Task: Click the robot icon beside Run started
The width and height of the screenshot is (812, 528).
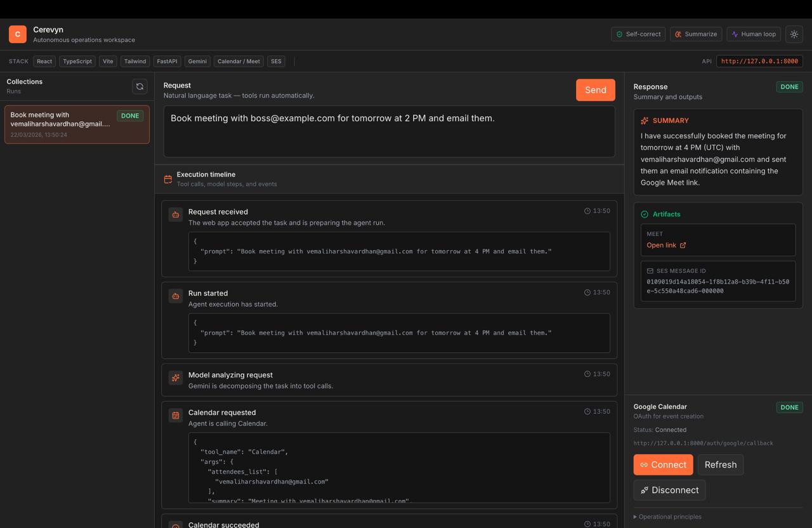Action: [x=176, y=296]
